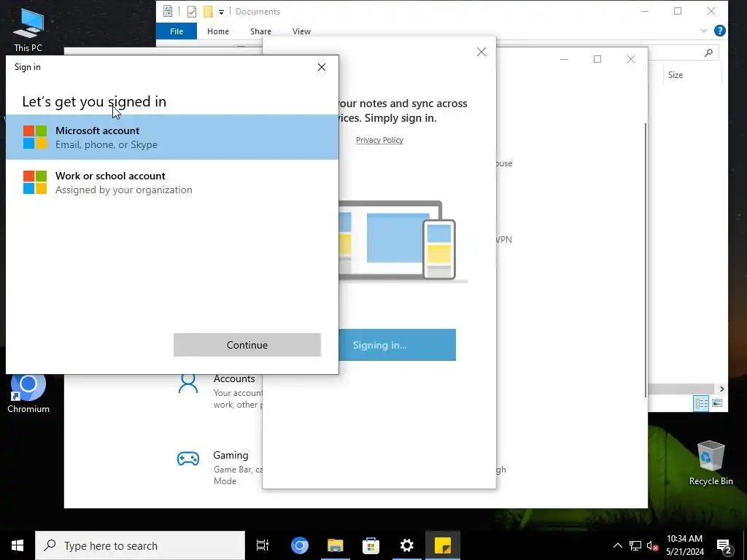Expand the File Explorer ribbon chevron
The width and height of the screenshot is (747, 560).
pos(704,31)
